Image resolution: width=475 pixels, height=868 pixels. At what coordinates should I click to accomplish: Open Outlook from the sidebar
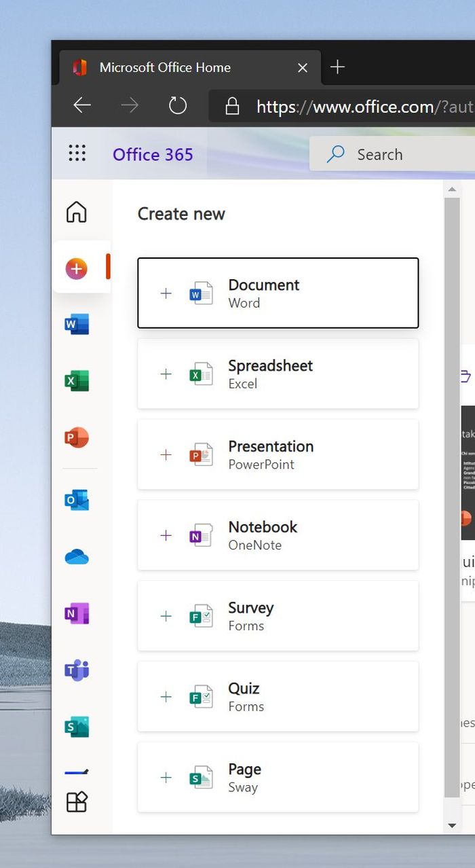(77, 500)
